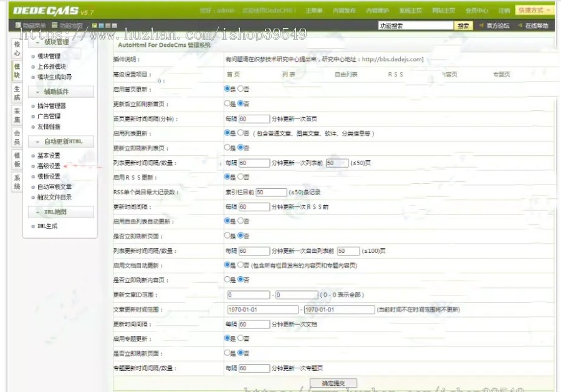
Task: Click the 文章更新时间范围 start date field
Action: click(262, 309)
